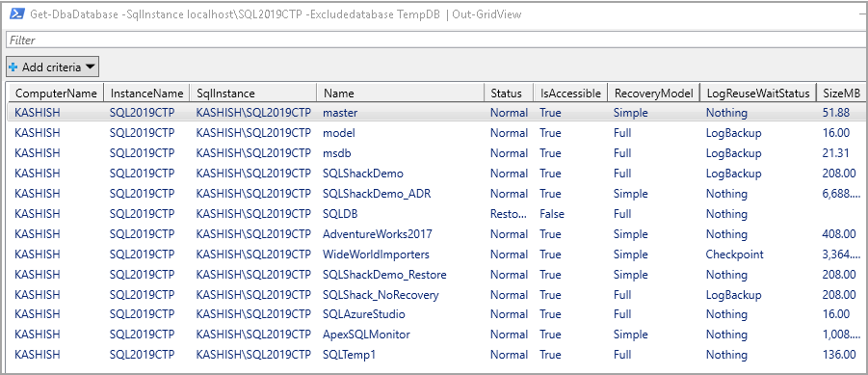Click the 6,688... size for SQLShackDemo_ADR

841,194
